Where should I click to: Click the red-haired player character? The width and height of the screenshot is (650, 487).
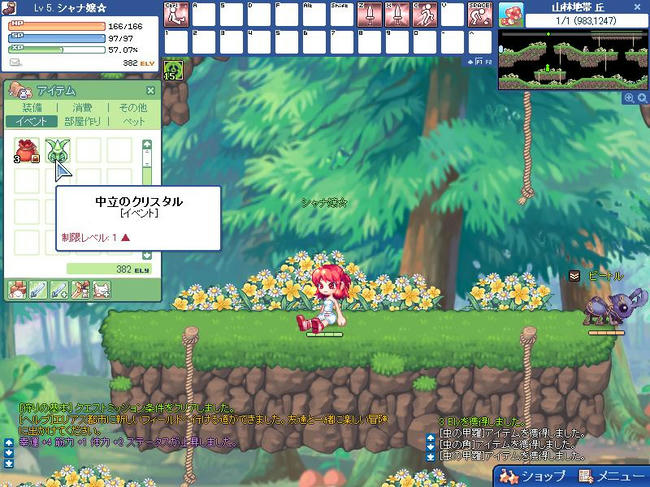pyautogui.click(x=325, y=298)
